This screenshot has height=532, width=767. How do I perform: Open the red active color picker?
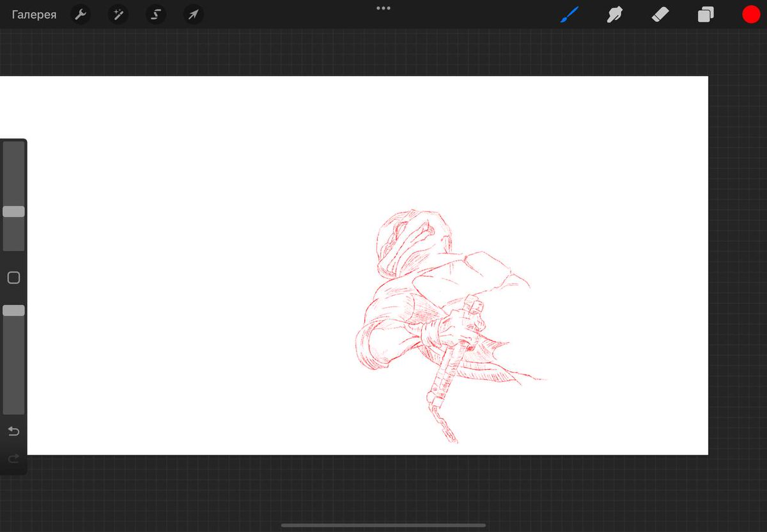[x=751, y=14]
